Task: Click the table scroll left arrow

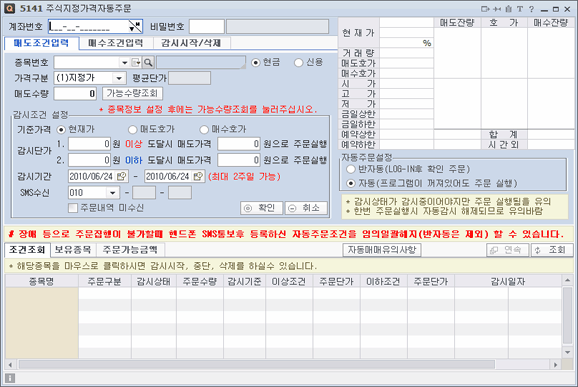Action: pos(10,365)
